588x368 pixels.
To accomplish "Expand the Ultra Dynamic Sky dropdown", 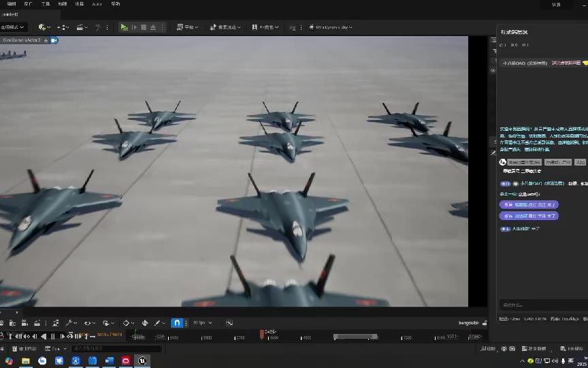I will tap(331, 27).
